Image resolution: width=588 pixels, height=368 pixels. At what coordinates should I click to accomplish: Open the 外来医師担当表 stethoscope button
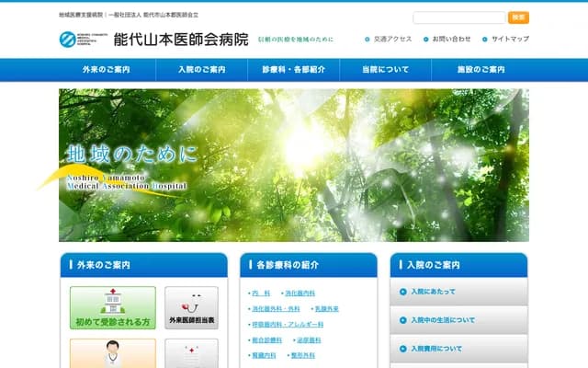[x=191, y=308]
